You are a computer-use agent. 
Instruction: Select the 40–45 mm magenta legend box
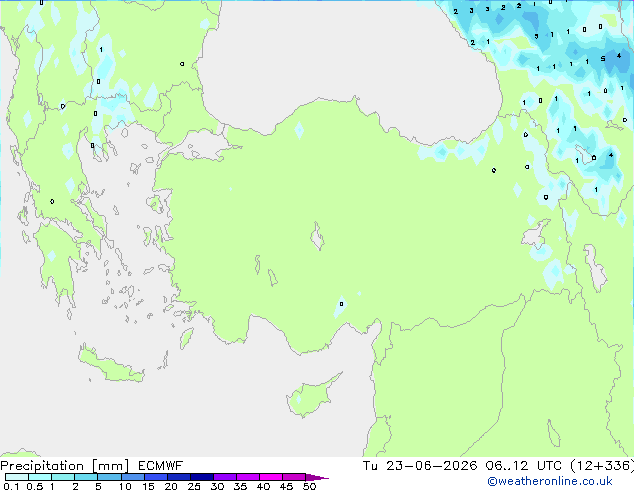271,477
